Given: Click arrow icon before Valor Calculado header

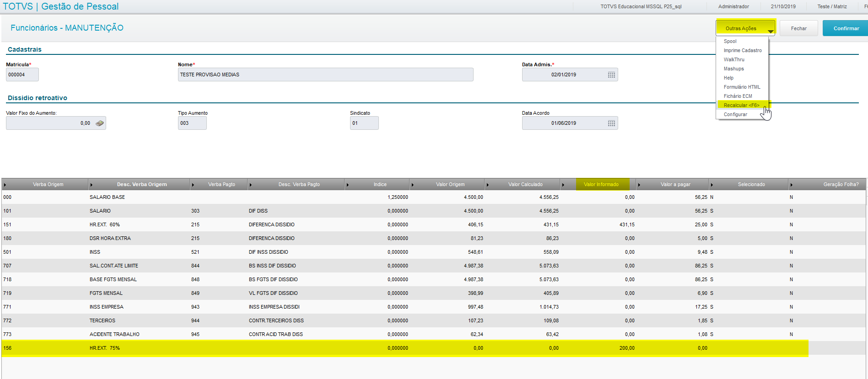Looking at the screenshot, I should 488,185.
